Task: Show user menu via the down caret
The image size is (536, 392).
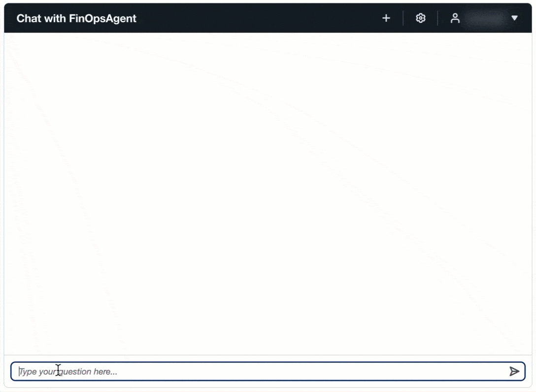Action: [514, 18]
